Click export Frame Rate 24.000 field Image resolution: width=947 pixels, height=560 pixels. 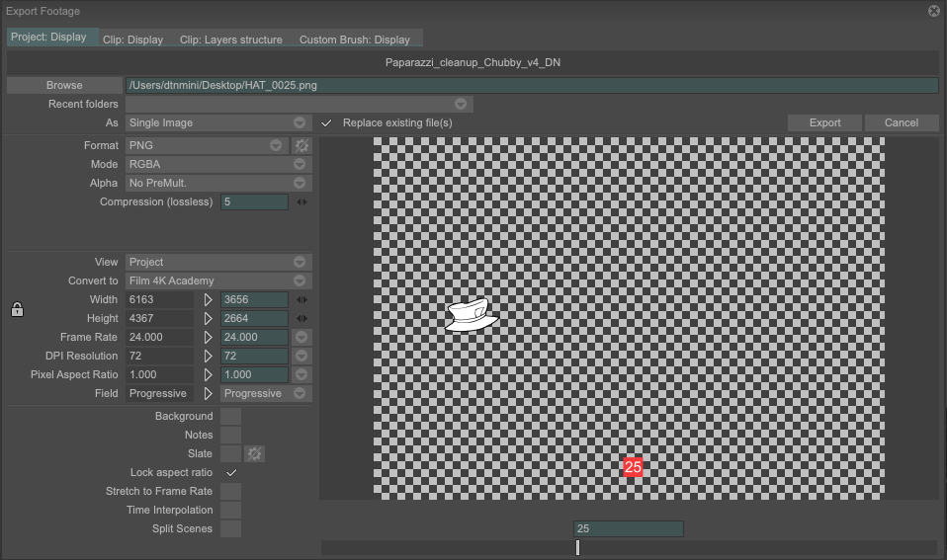255,338
